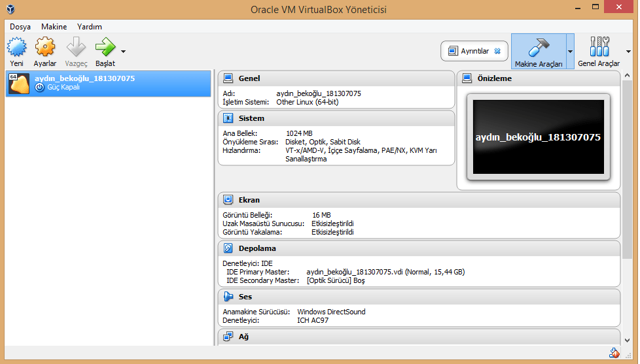
Task: Select Makine Araçları hammer tool
Action: [x=539, y=52]
